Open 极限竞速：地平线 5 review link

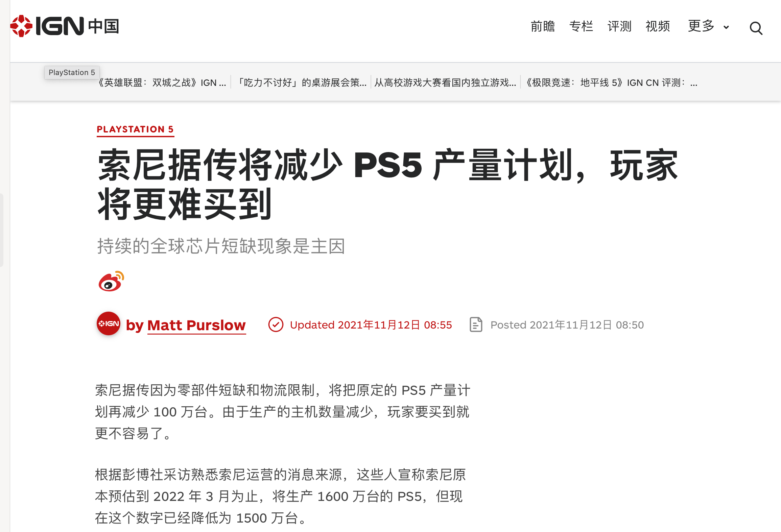pyautogui.click(x=611, y=83)
